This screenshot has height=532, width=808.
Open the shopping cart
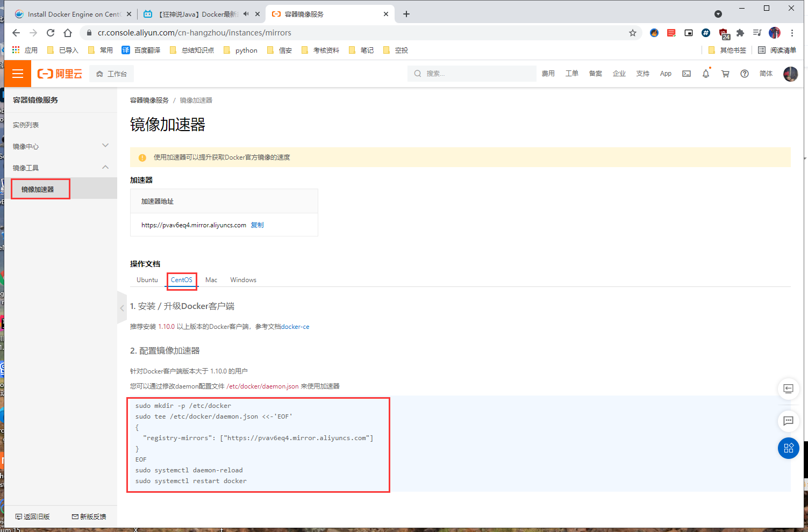click(725, 74)
